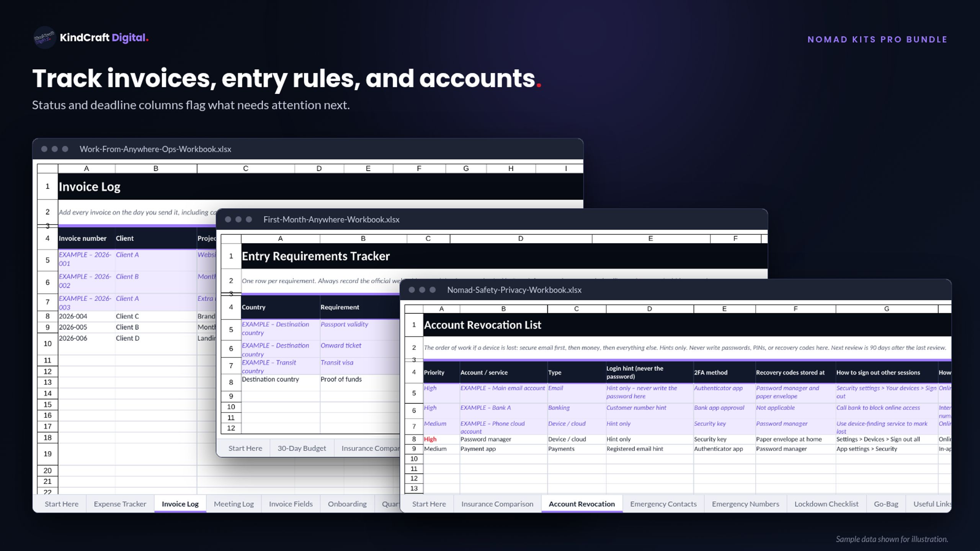Select the Account Revocation tab
This screenshot has width=980, height=551.
[581, 504]
